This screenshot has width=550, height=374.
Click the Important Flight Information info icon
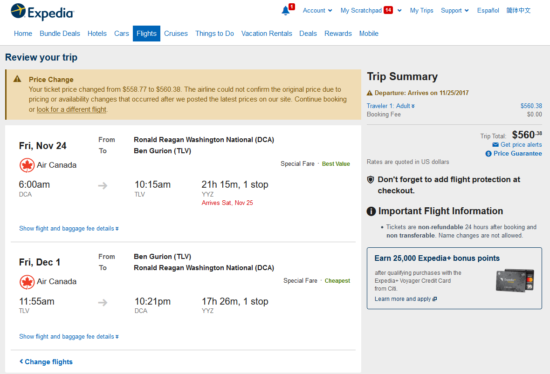pyautogui.click(x=371, y=211)
